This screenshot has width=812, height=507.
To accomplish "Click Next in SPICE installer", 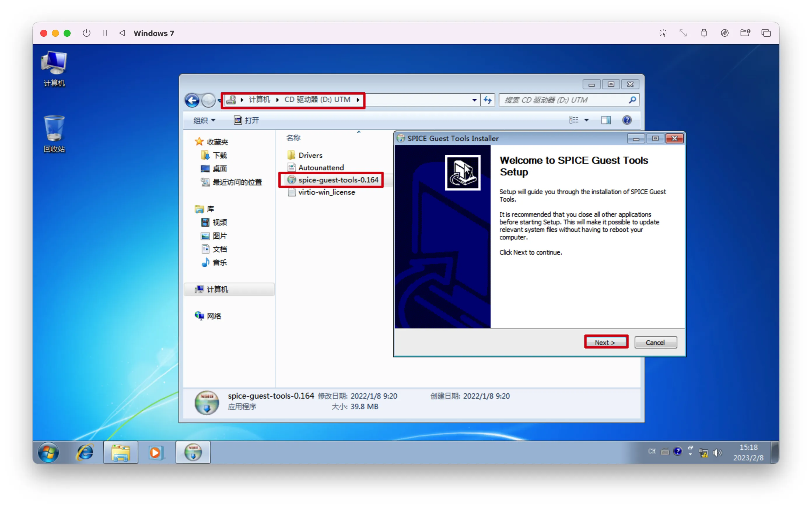I will (606, 342).
